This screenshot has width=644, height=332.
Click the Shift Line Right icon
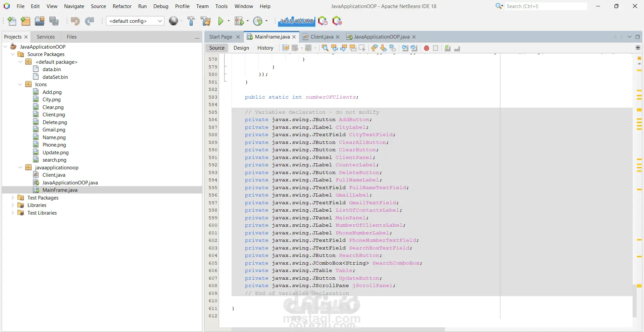414,48
